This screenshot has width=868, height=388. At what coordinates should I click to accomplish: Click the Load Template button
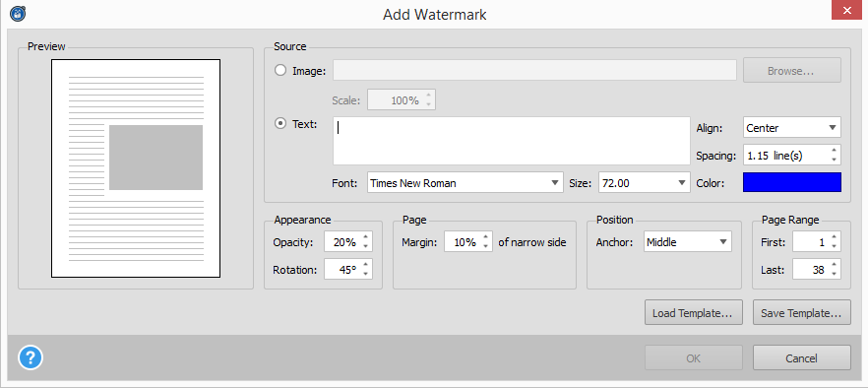click(693, 312)
